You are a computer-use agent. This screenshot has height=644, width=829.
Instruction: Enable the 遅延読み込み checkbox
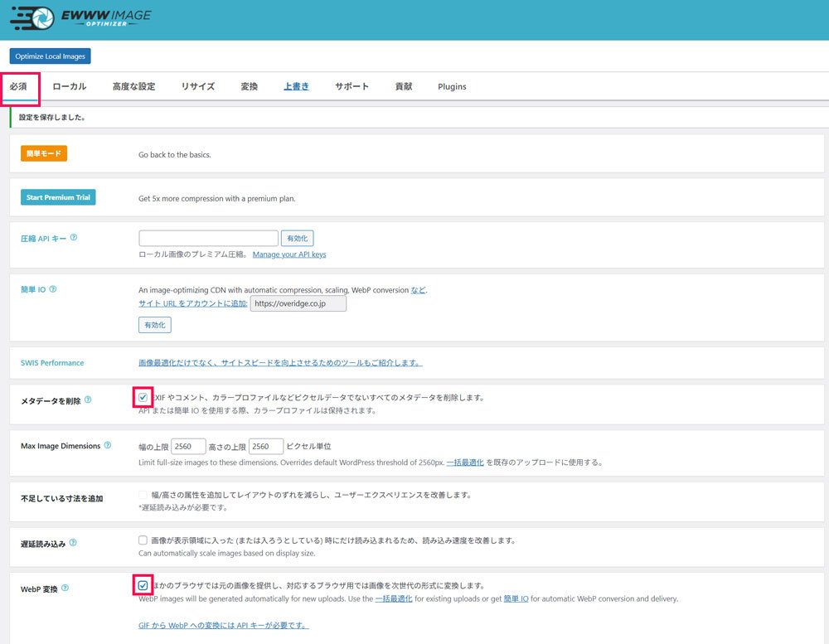(143, 540)
